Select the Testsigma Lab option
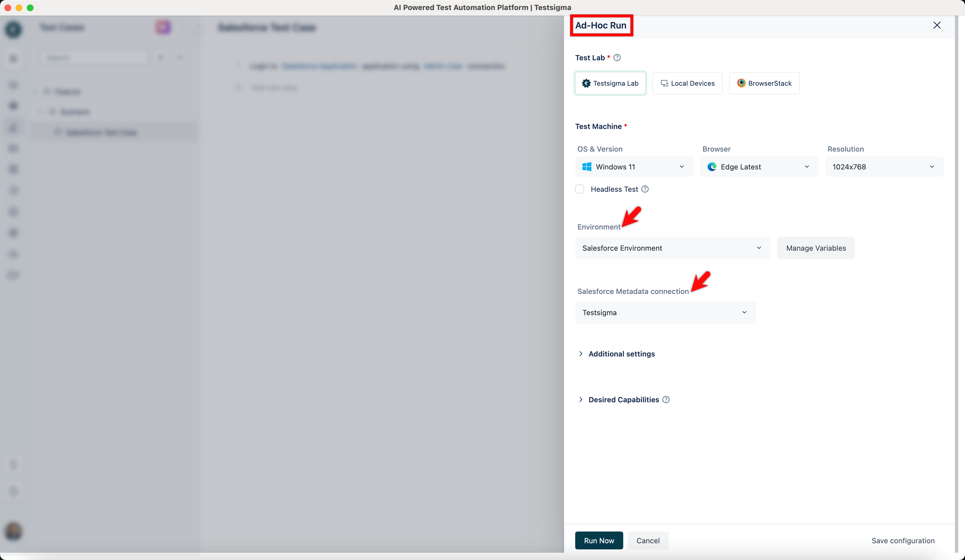 tap(610, 83)
